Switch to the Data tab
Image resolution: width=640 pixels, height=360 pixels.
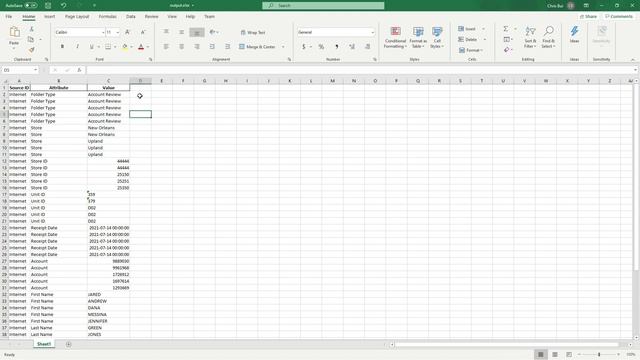(x=131, y=16)
